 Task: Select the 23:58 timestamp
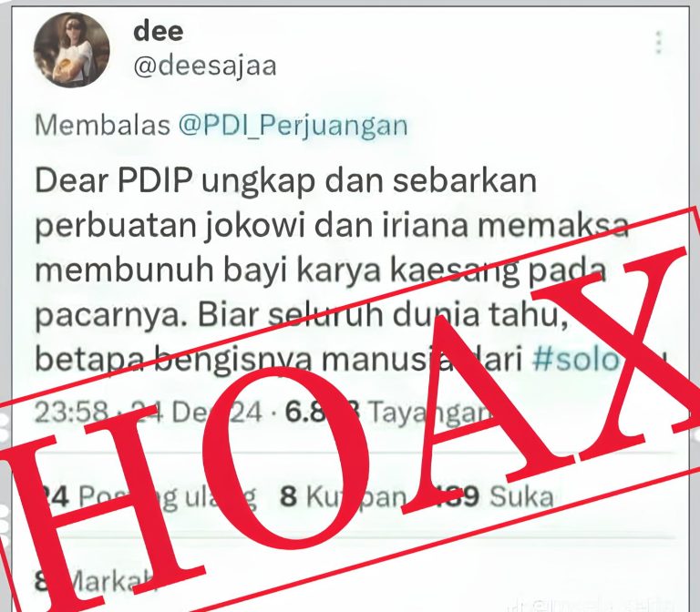(71, 412)
